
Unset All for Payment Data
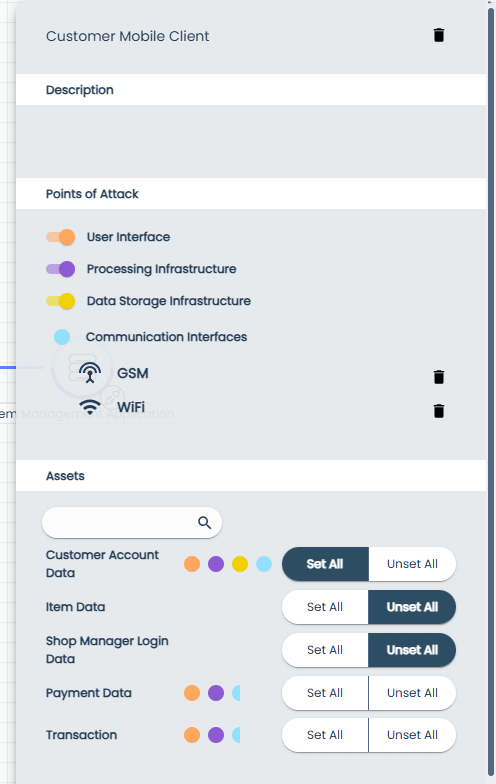tap(412, 693)
